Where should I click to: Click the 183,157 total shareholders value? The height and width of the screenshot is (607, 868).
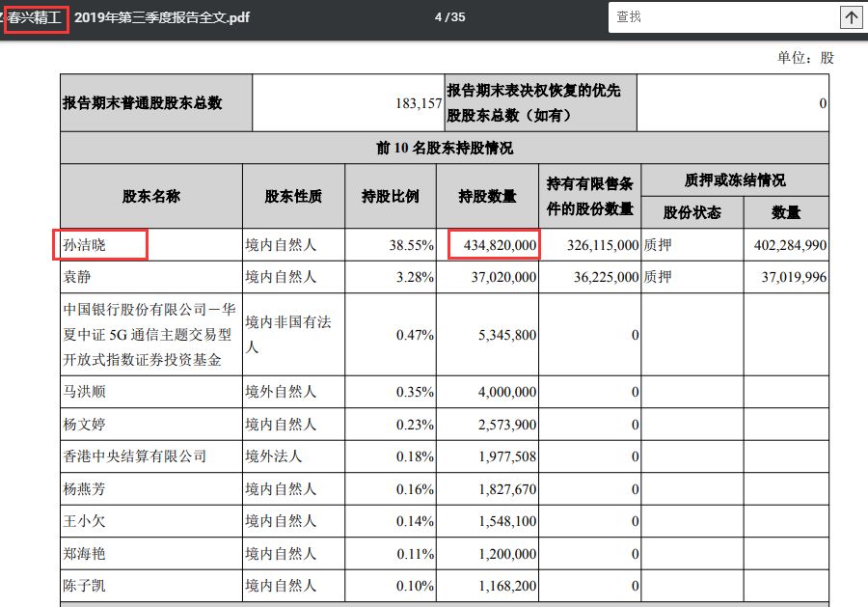pos(418,103)
